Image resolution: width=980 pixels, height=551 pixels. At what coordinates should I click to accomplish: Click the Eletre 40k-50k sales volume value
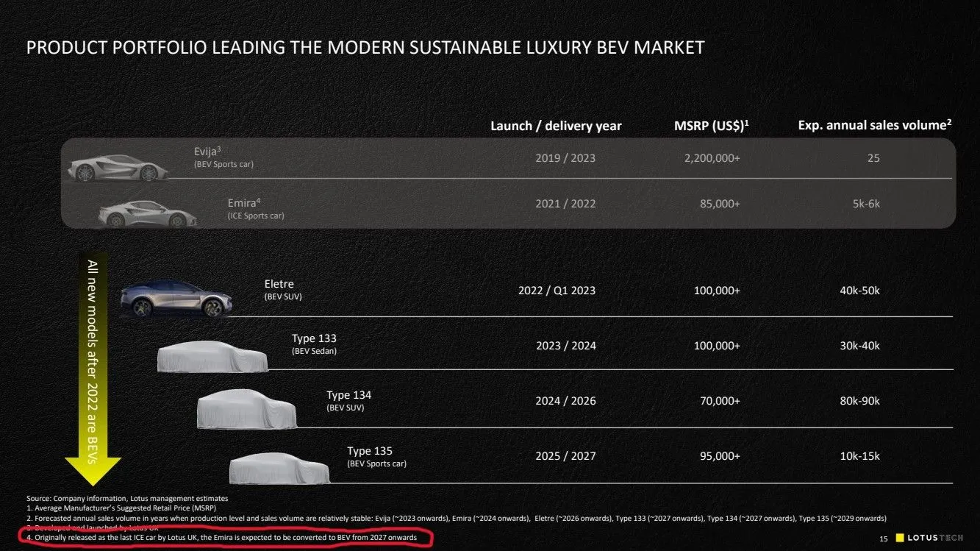[x=859, y=291]
